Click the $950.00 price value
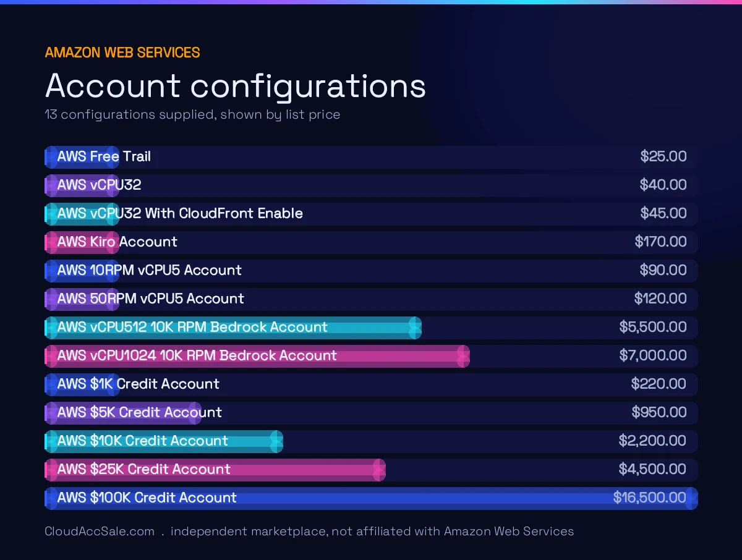The width and height of the screenshot is (742, 560). tap(659, 412)
